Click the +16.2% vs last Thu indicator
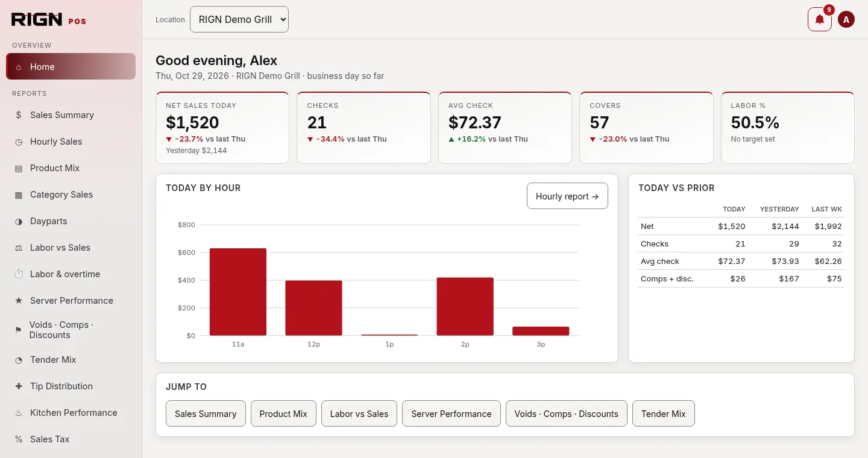Viewport: 868px width, 458px height. click(x=488, y=139)
